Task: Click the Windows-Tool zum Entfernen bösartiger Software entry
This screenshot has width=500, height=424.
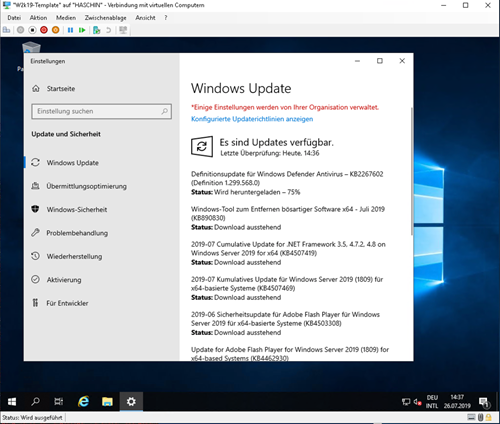Action: 288,213
